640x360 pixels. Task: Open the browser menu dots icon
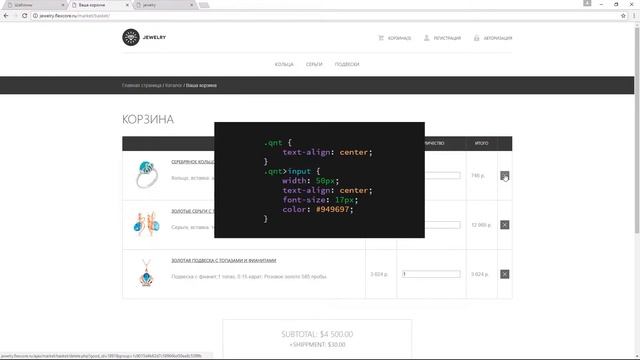pos(634,16)
